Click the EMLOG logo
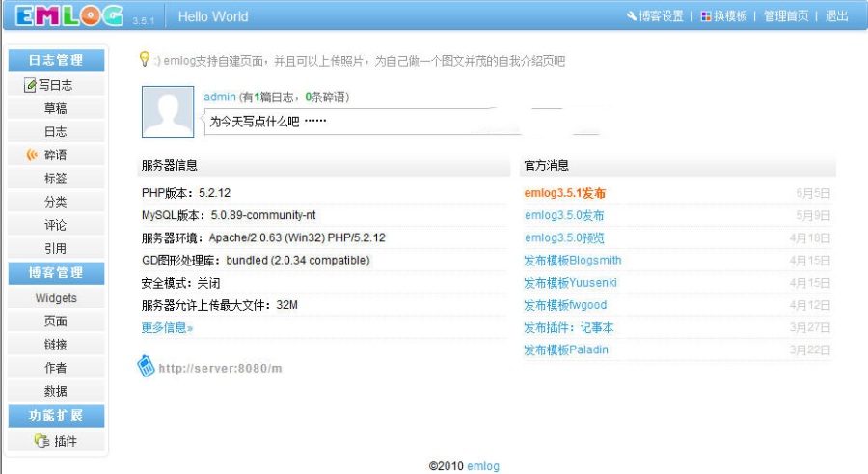The image size is (868, 474). coord(69,15)
